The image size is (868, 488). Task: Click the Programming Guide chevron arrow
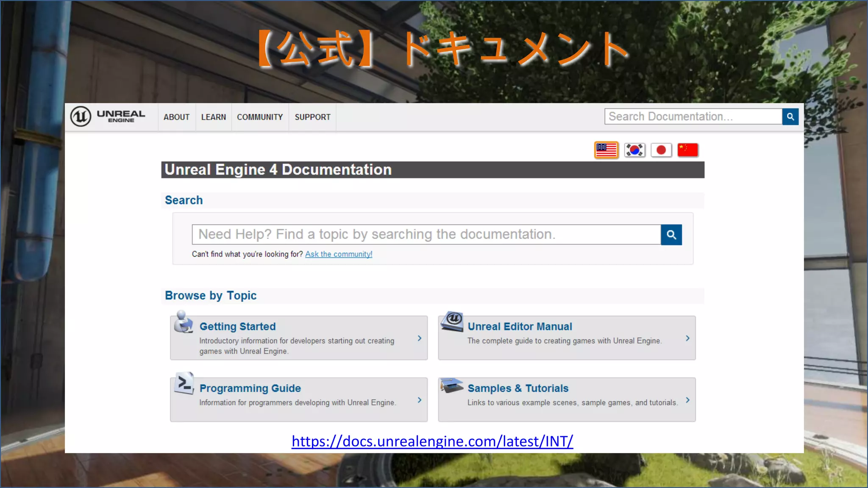tap(420, 400)
